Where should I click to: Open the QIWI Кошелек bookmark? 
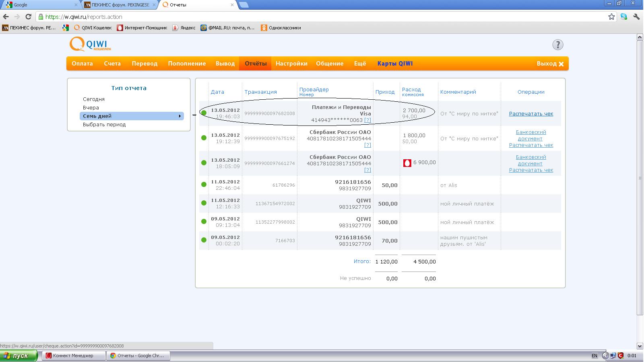click(93, 28)
